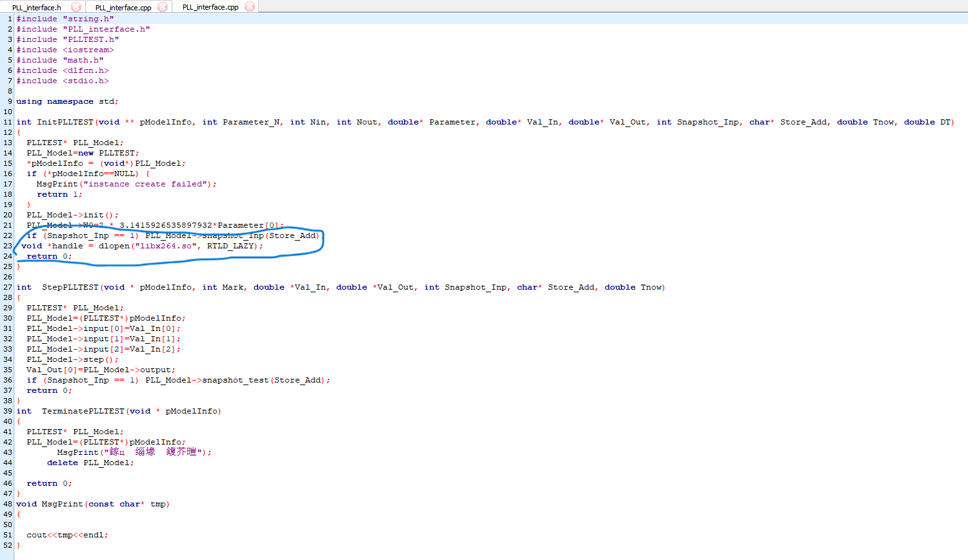This screenshot has width=968, height=560.
Task: Click the cout<<tmp<<endl statement
Action: (67, 535)
